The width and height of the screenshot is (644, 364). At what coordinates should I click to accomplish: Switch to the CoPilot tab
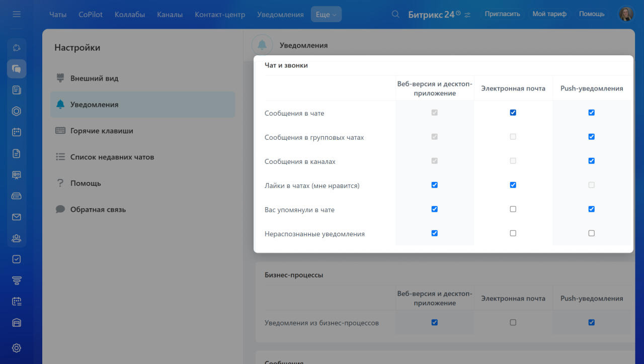tap(91, 15)
